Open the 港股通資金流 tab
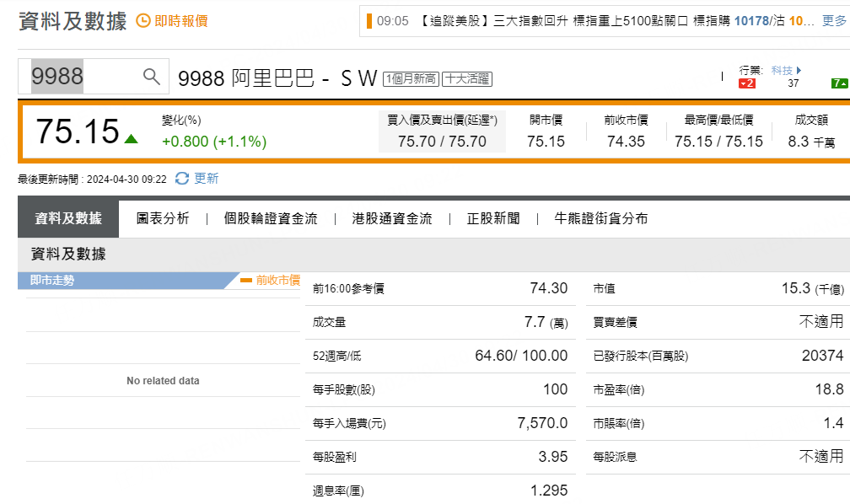This screenshot has height=504, width=850. tap(392, 218)
